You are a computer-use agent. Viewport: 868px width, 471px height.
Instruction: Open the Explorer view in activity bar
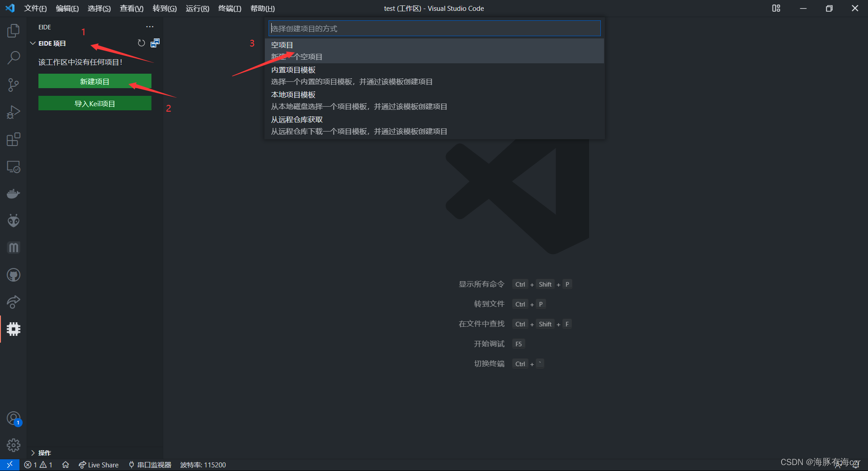[14, 31]
